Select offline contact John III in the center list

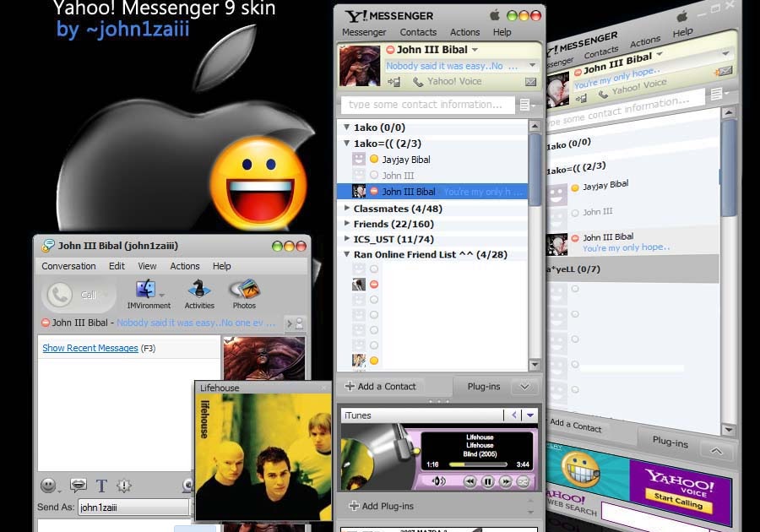(398, 176)
